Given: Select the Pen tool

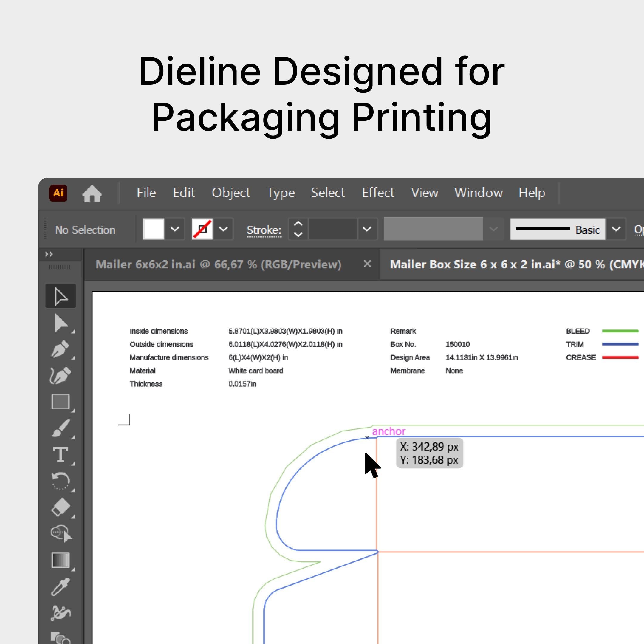Looking at the screenshot, I should (60, 349).
